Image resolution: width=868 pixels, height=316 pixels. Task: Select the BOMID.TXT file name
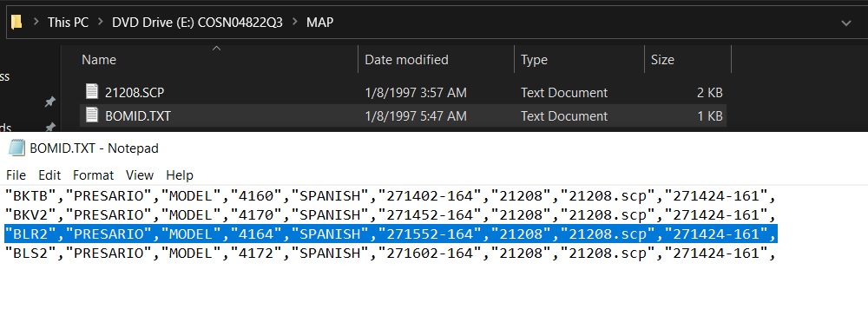tap(138, 115)
